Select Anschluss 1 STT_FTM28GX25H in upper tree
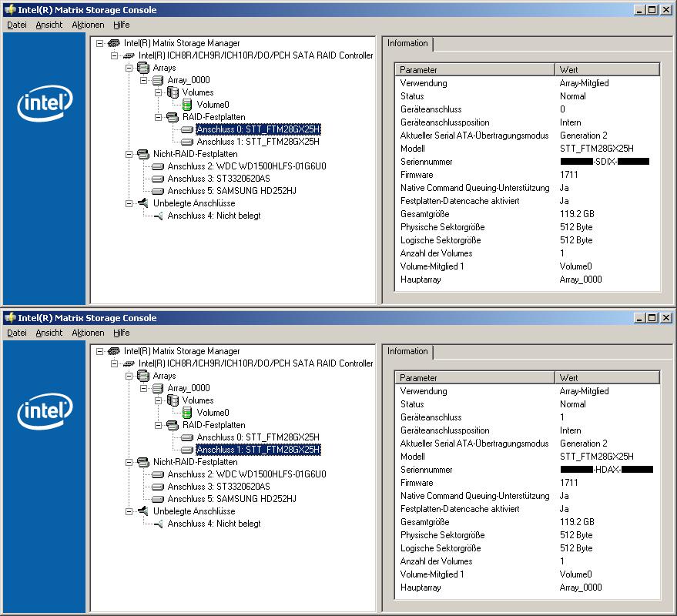 [x=258, y=142]
